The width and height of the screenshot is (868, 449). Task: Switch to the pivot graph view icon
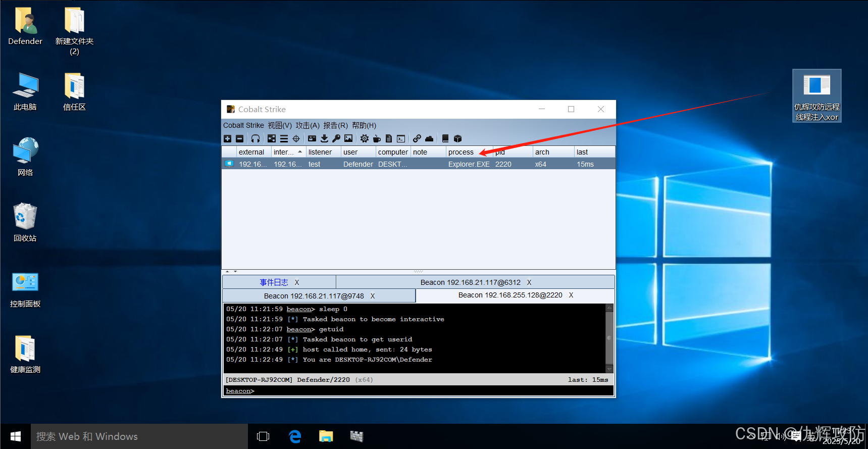pos(272,138)
